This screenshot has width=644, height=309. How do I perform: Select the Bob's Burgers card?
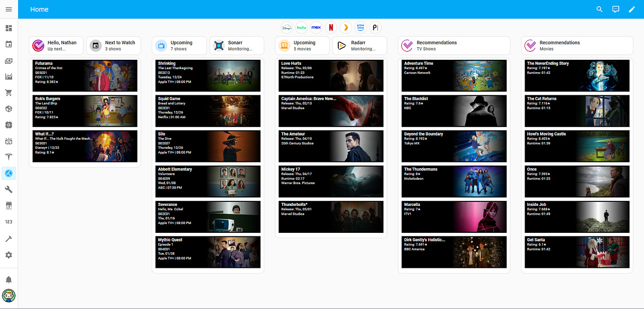[x=85, y=111]
